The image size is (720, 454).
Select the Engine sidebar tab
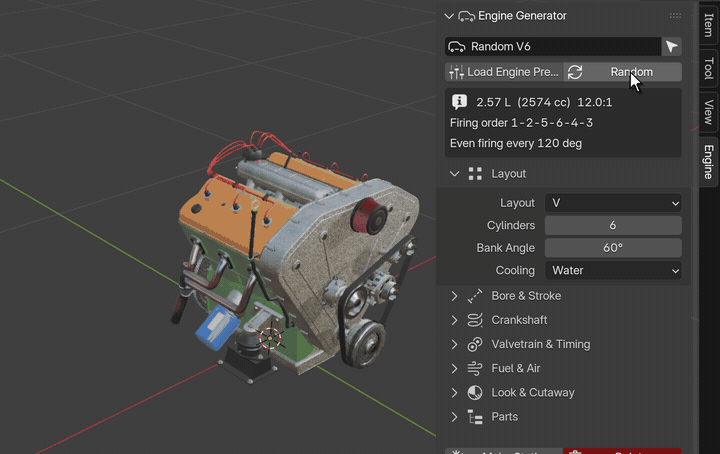(x=709, y=162)
